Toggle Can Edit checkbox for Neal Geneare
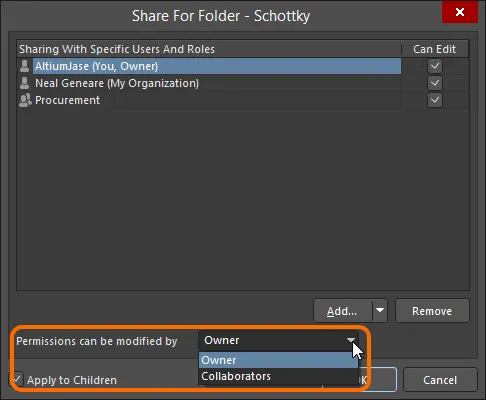This screenshot has width=486, height=400. click(x=435, y=83)
